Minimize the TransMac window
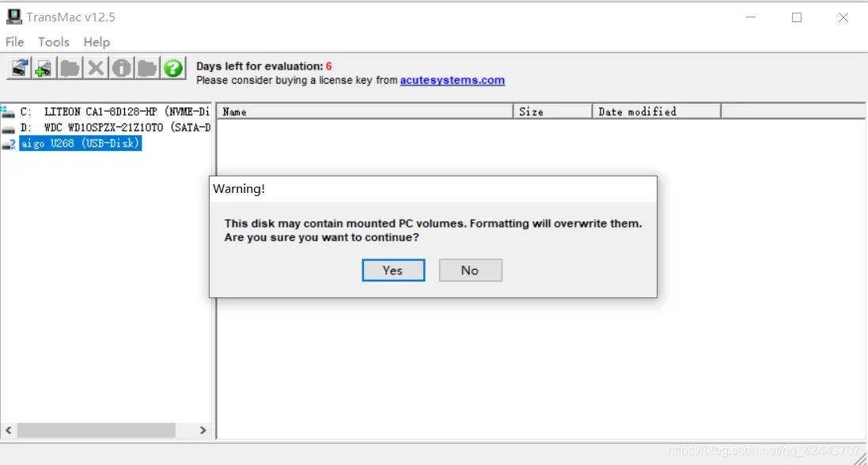This screenshot has width=868, height=465. [751, 17]
